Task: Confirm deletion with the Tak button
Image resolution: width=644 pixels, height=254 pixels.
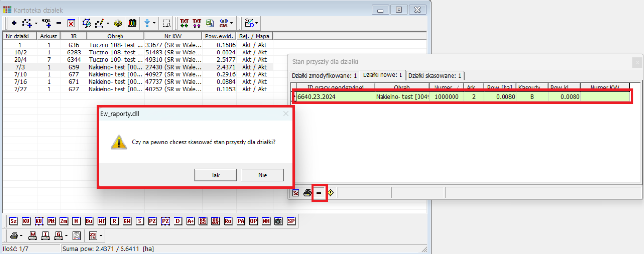Action: point(216,175)
